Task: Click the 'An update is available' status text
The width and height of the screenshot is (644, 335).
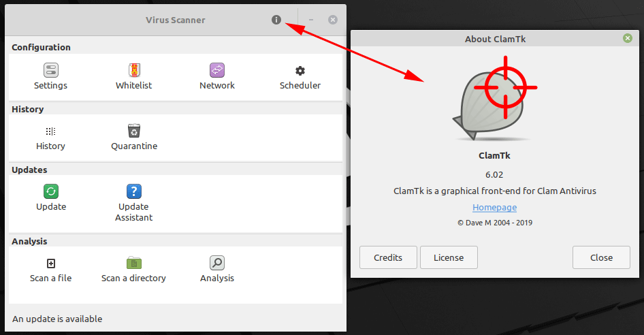Action: pyautogui.click(x=57, y=319)
